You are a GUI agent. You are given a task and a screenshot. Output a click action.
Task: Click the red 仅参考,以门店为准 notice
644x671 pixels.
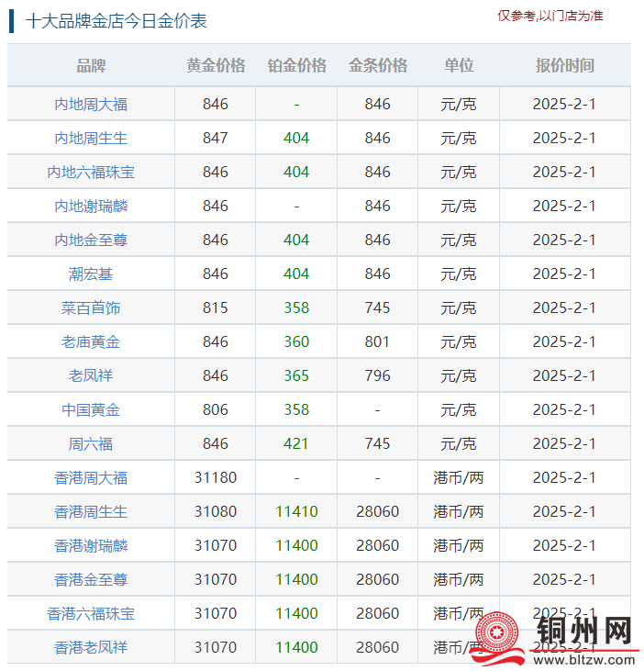(x=550, y=16)
